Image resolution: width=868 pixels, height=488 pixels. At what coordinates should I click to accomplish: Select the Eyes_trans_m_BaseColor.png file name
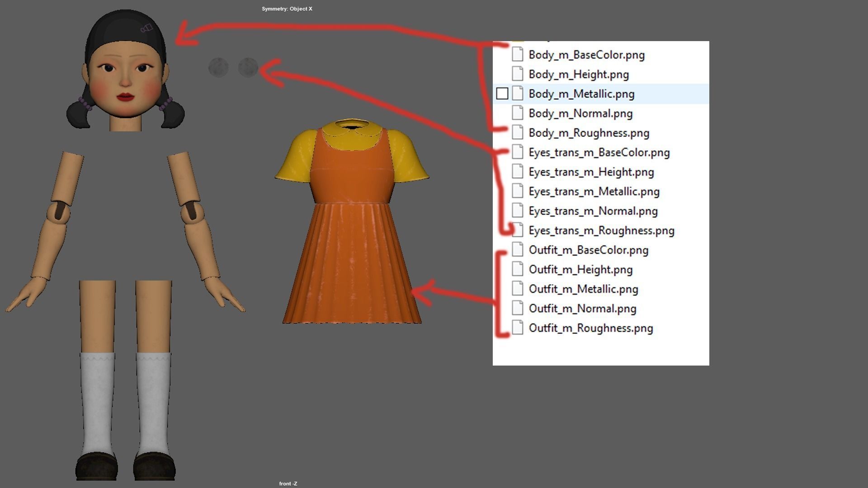tap(599, 152)
